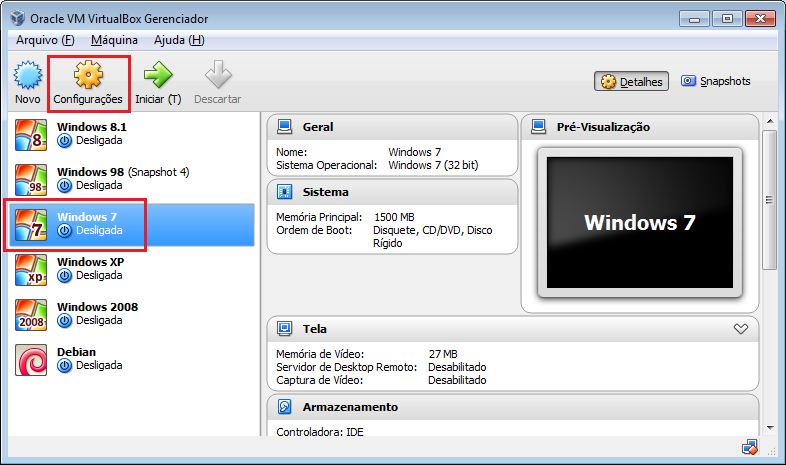
Task: Click power state icon of Debian
Action: 65,366
